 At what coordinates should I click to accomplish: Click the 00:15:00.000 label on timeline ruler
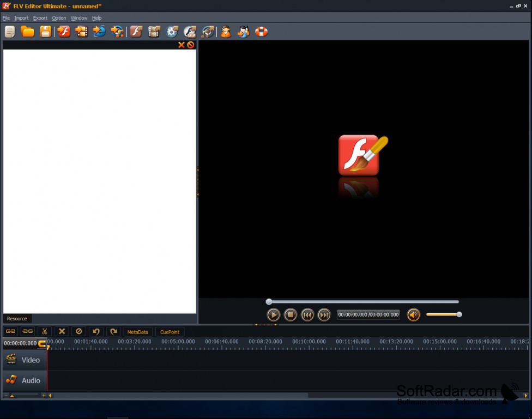point(440,342)
